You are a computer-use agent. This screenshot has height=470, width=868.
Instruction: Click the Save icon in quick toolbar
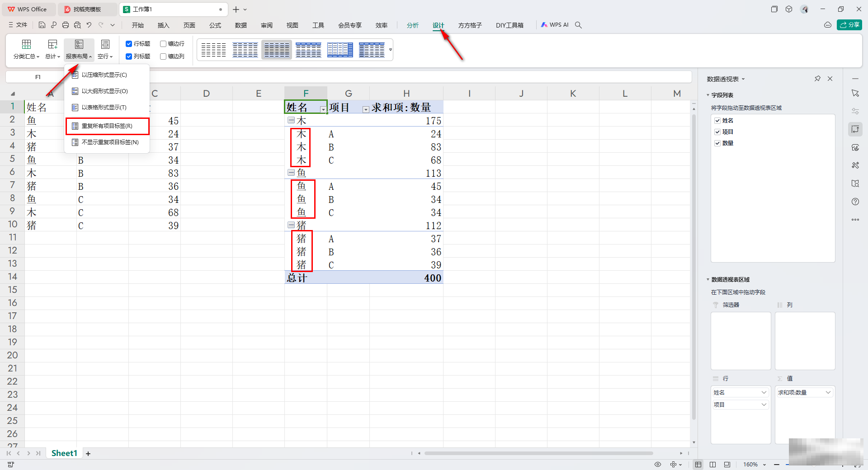[42, 25]
